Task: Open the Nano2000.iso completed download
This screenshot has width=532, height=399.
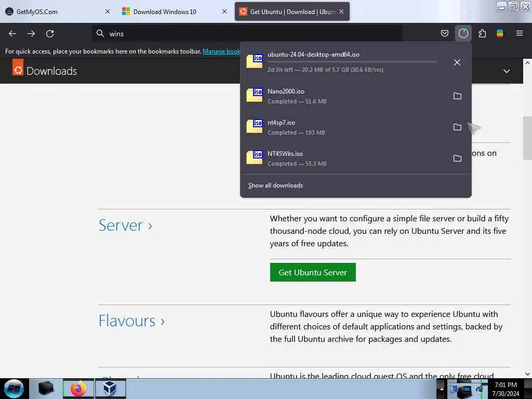Action: coord(345,96)
